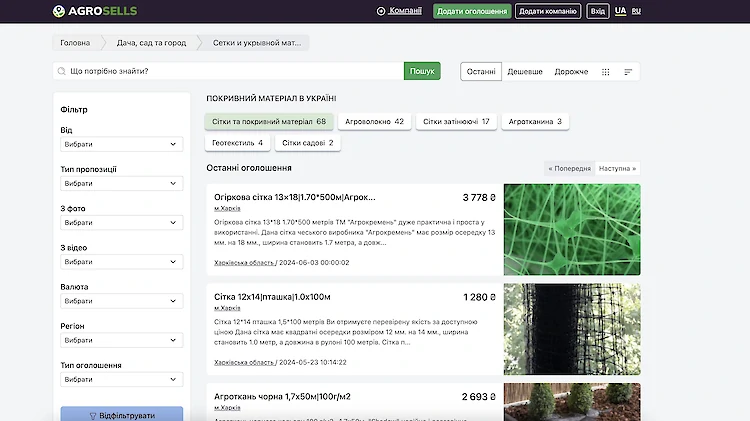Select the Останні sorting tab
Screen dimensions: 750x421
click(481, 72)
